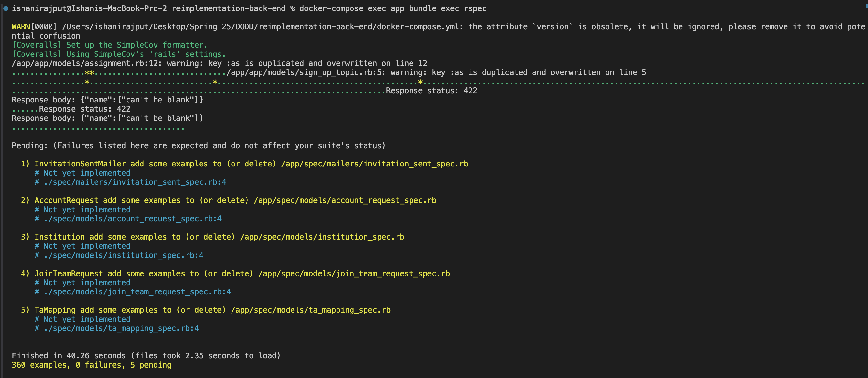
Task: Follow the ./spec/models/institution_spec.rb:4 link
Action: pyautogui.click(x=123, y=255)
